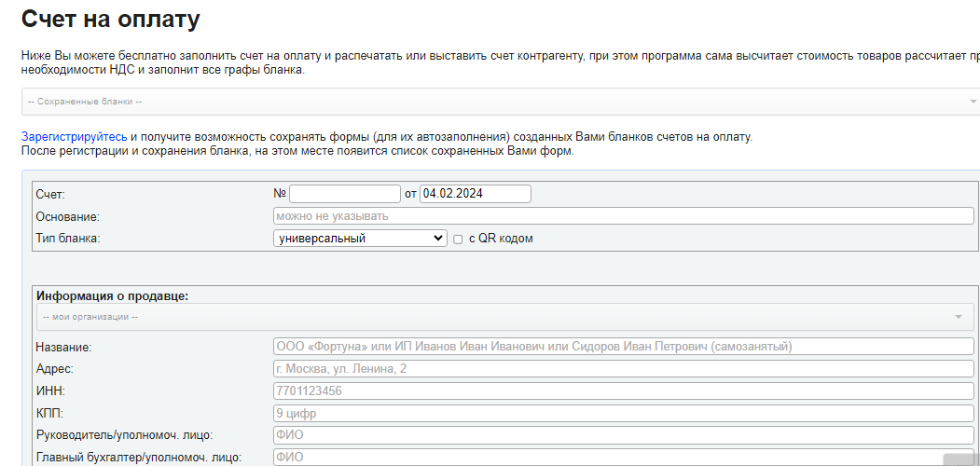Click the «Счет на оплату» page heading
Image resolution: width=980 pixels, height=466 pixels.
pyautogui.click(x=110, y=19)
